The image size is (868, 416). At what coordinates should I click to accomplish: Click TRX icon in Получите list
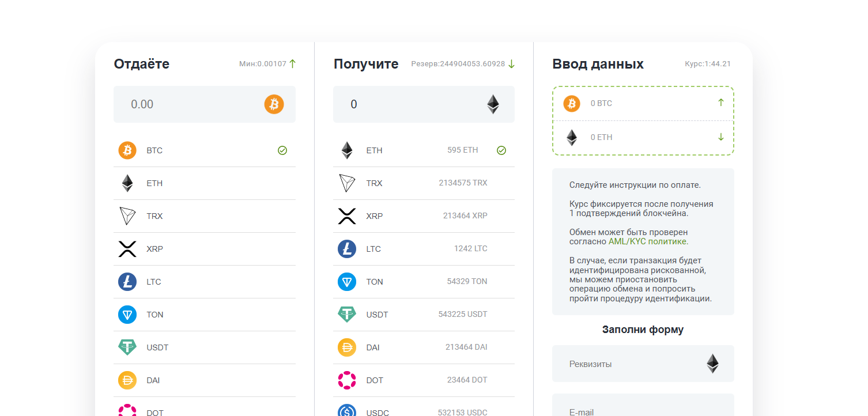click(347, 183)
